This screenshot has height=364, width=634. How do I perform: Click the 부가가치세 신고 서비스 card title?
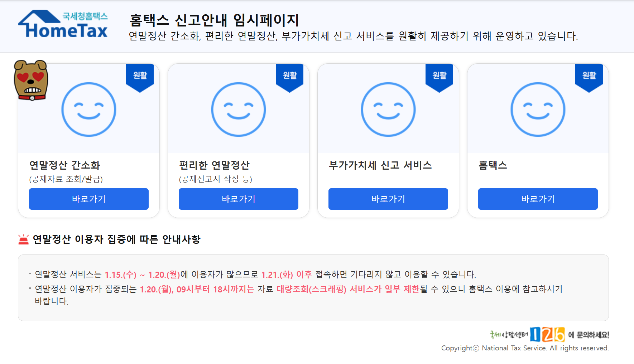380,165
